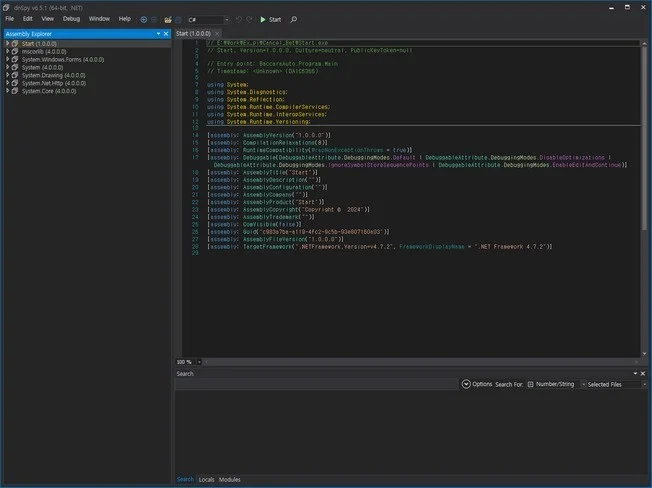Click the System.Core assembly icon
The image size is (652, 488).
(15, 91)
